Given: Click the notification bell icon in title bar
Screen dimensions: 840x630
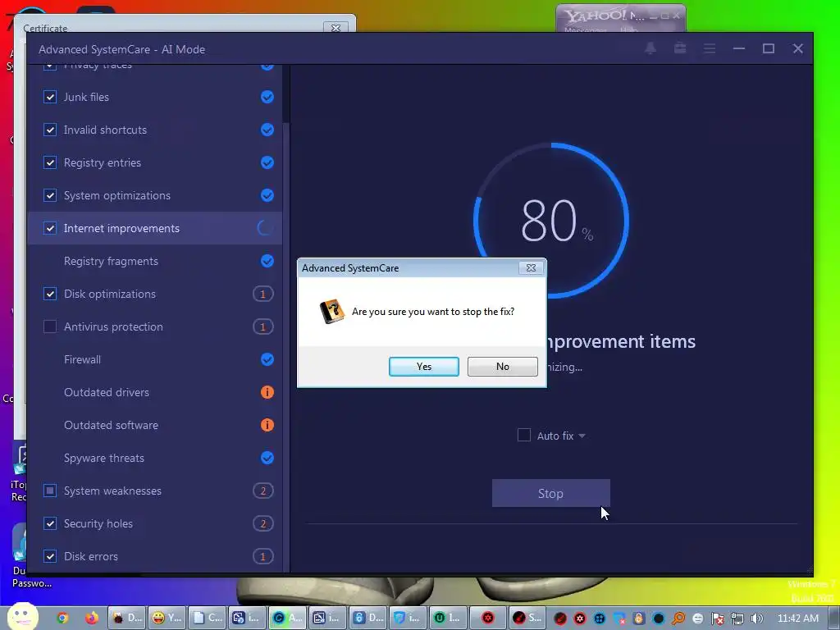Looking at the screenshot, I should pyautogui.click(x=651, y=48).
